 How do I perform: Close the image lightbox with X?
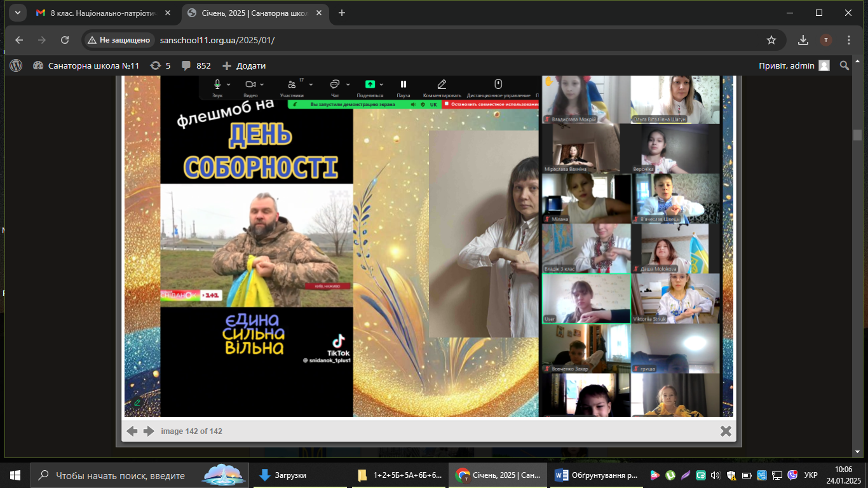point(726,431)
